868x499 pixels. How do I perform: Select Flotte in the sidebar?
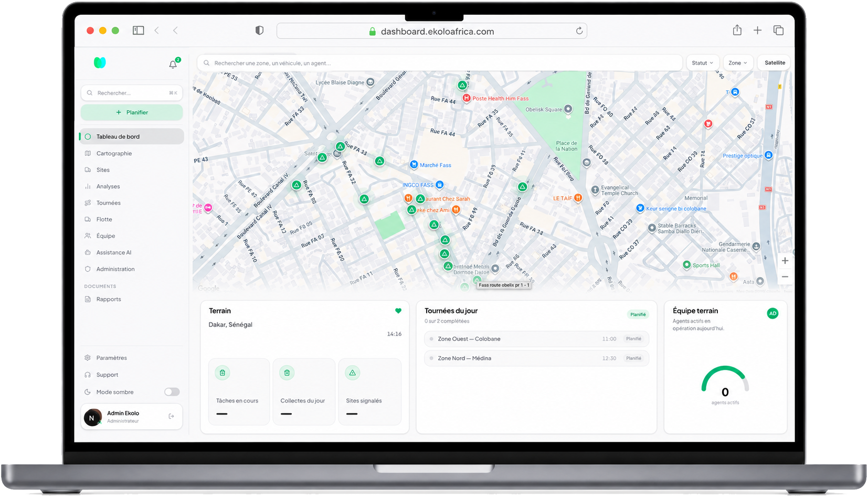[132, 219]
